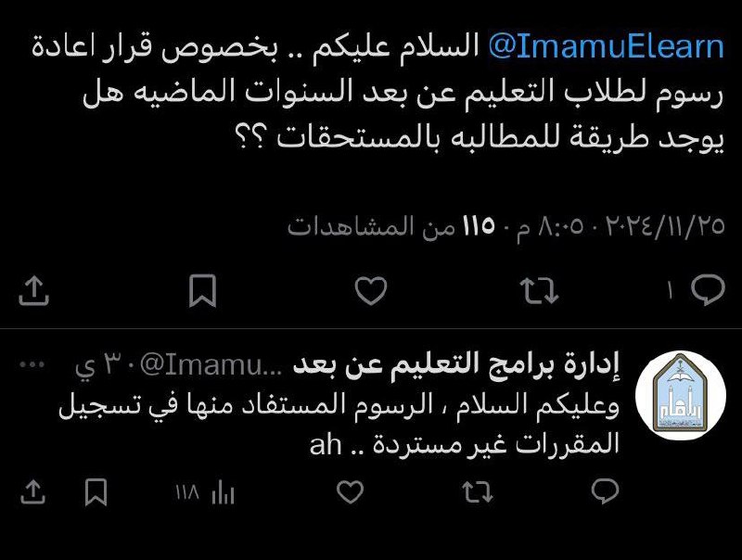Share the reply tweet
742x560 pixels.
tap(33, 492)
